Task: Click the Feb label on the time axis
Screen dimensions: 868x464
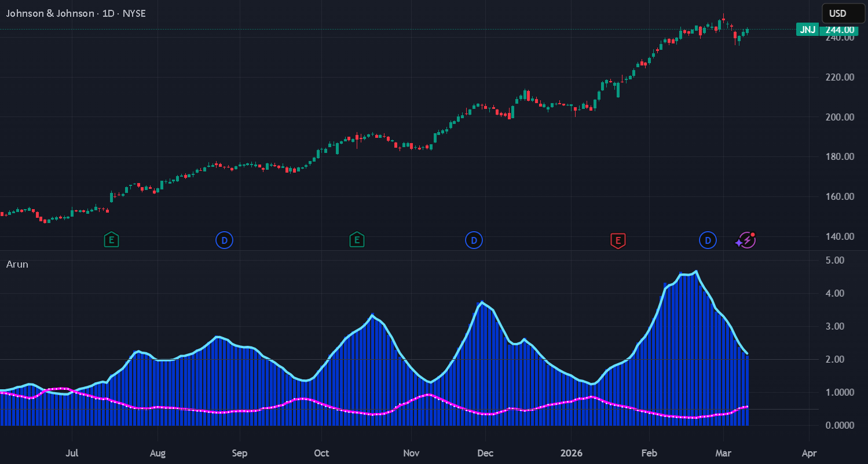Action: (x=650, y=452)
